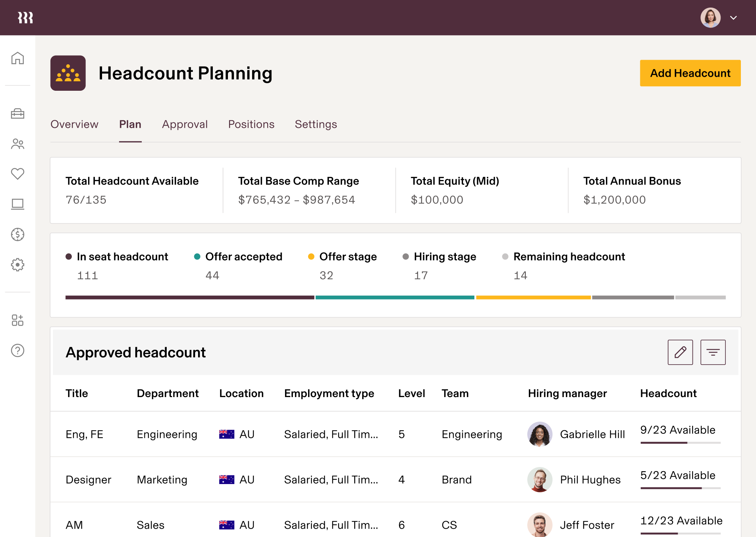Click hiring manager Gabrielle Hill
756x537 pixels.
592,434
